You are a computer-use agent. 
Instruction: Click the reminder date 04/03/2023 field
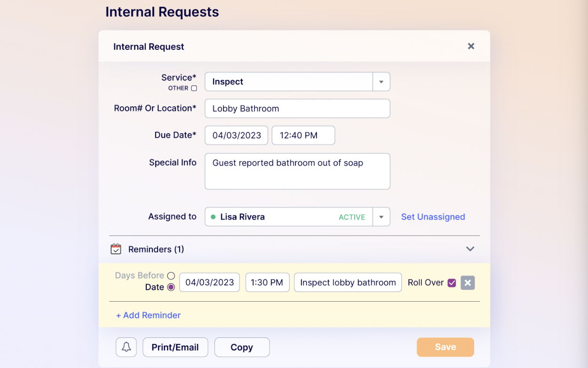pyautogui.click(x=209, y=283)
